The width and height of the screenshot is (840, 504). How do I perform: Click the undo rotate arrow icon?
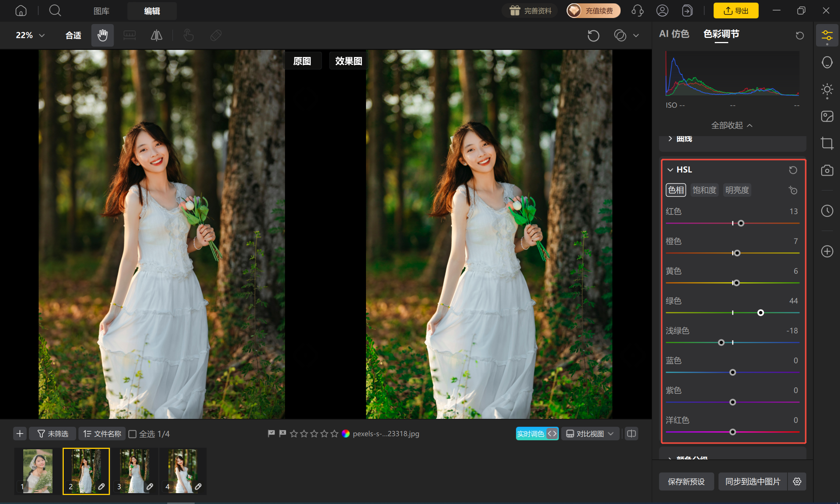pos(593,36)
